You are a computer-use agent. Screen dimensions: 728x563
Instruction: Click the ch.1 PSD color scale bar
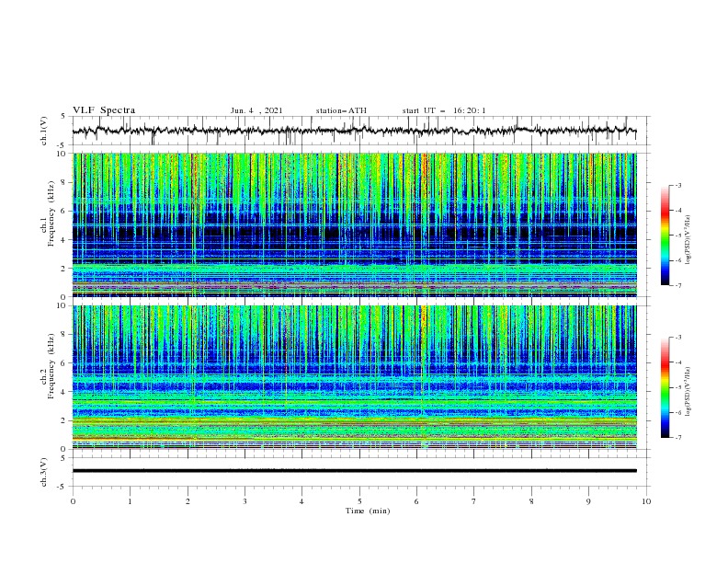point(665,236)
